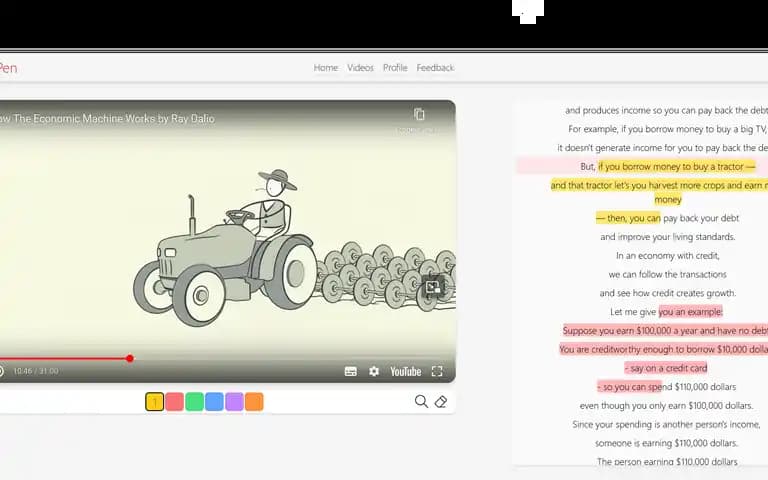Open the Profile nav item

[x=395, y=68]
